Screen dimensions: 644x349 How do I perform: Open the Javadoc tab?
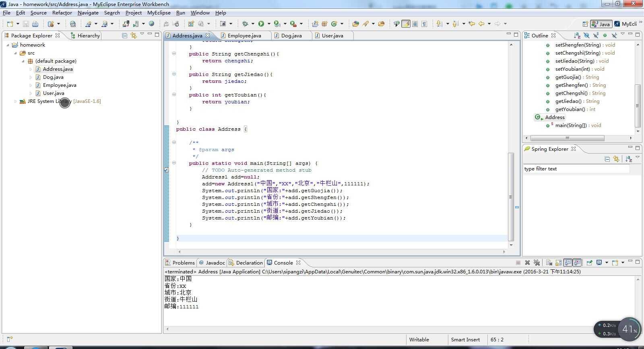(212, 263)
